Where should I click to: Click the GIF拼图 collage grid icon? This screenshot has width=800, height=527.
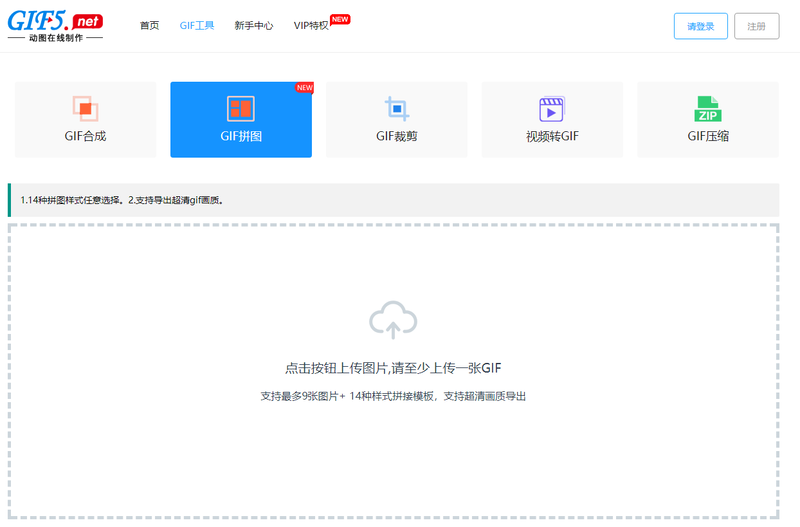pos(241,109)
